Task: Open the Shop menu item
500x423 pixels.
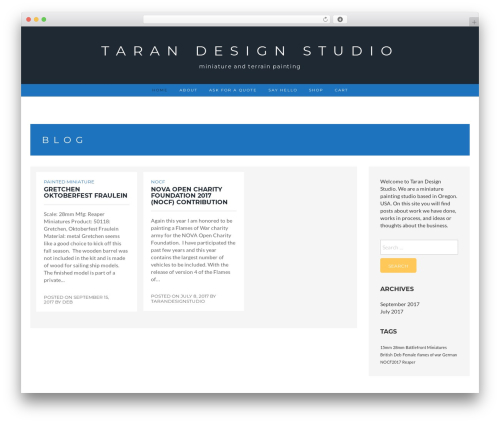Action: pyautogui.click(x=316, y=90)
